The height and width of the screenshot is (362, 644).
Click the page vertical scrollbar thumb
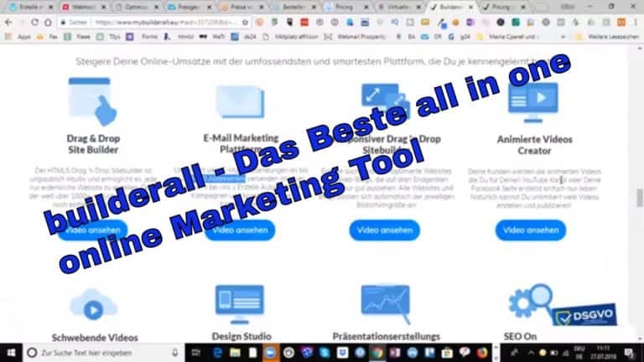pos(640,199)
